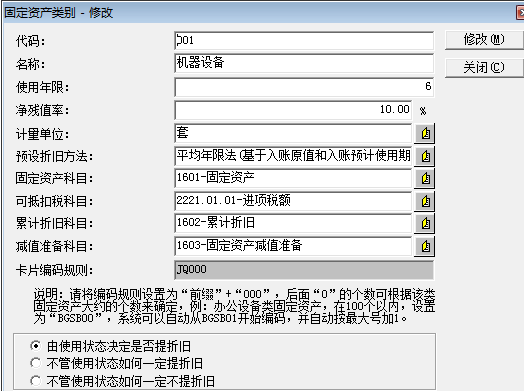Click the 累计折旧科目 field 1602-累计折旧
524x391 pixels.
(293, 223)
